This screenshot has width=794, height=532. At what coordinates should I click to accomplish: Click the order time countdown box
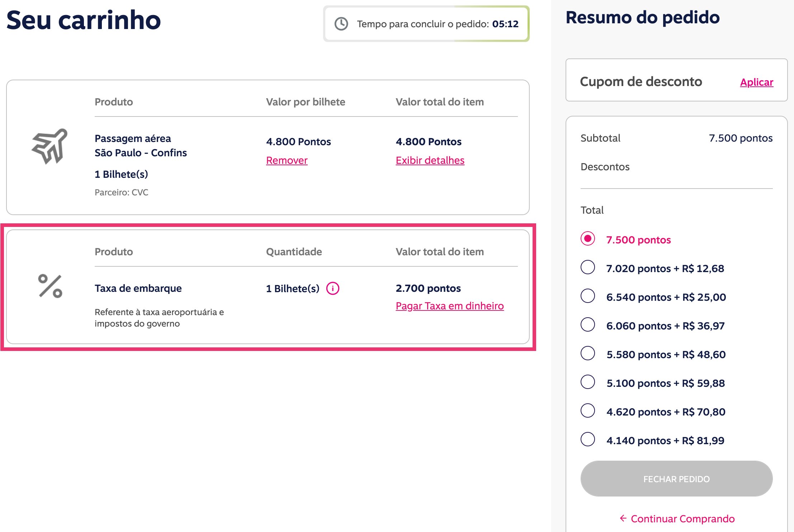click(426, 24)
